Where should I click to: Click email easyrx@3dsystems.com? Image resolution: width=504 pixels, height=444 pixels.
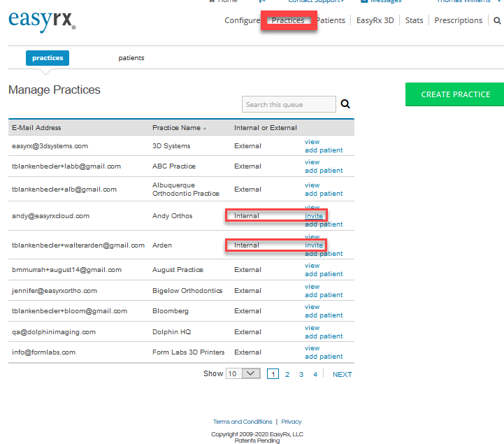tap(50, 146)
